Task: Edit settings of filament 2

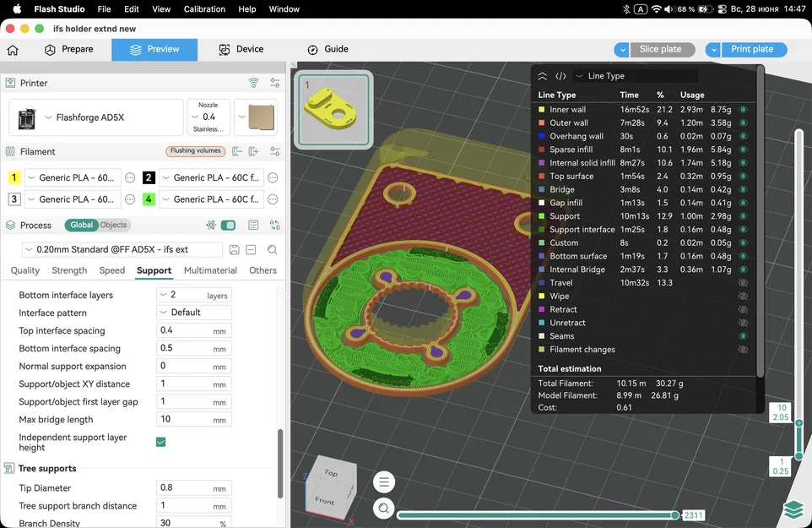Action: (273, 177)
